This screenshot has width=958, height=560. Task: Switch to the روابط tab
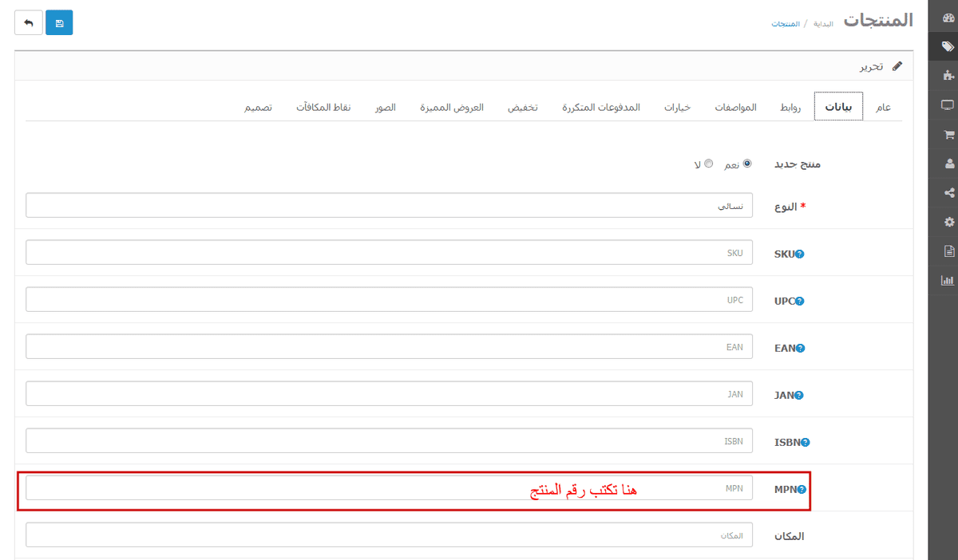tap(790, 107)
